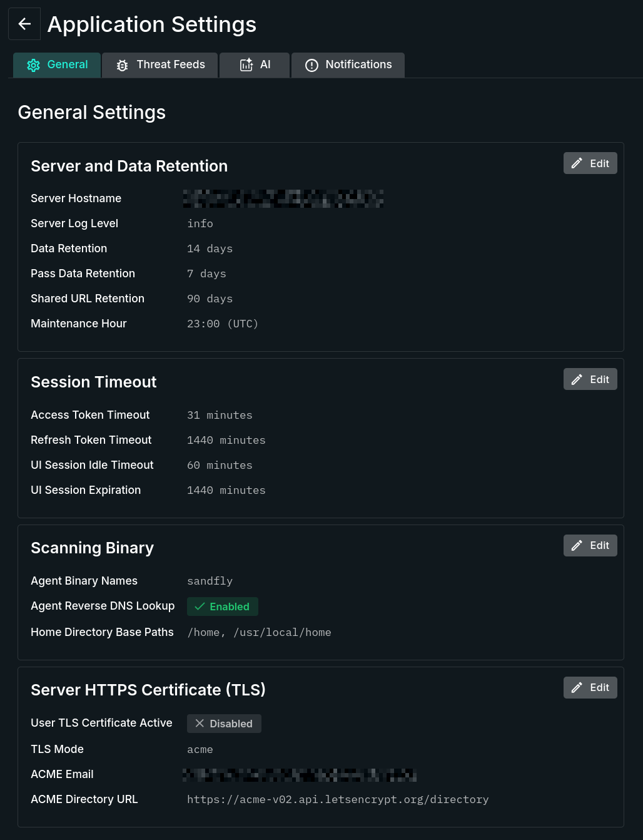Click Edit for the Session Timeout section
Image resolution: width=643 pixels, height=840 pixels.
590,379
